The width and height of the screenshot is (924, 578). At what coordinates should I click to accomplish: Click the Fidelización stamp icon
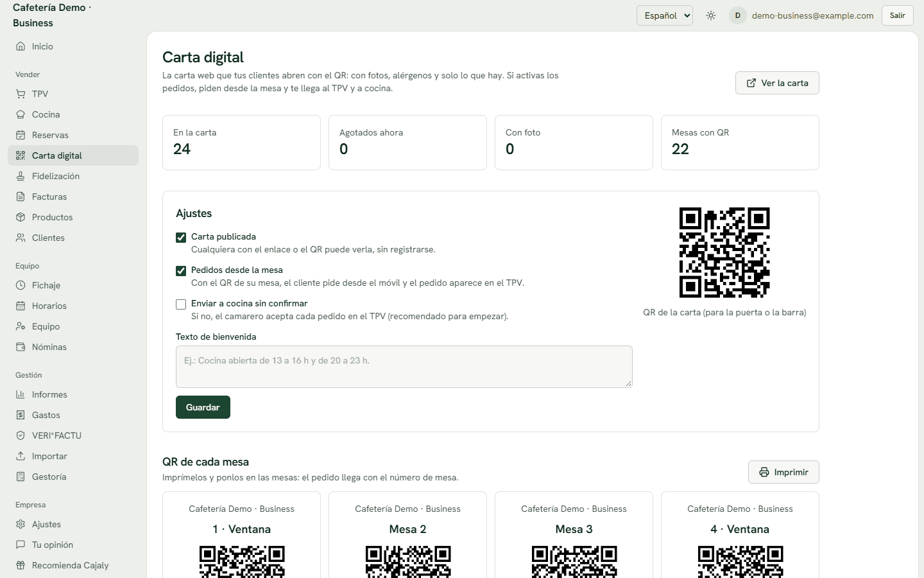pyautogui.click(x=21, y=176)
